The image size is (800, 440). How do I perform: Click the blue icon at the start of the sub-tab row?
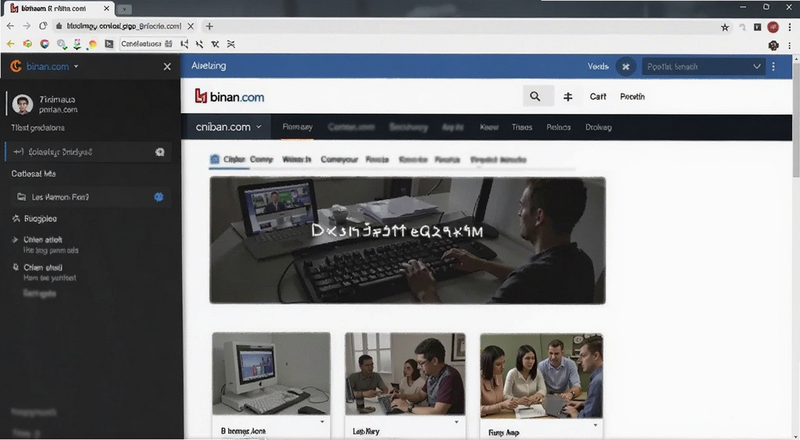point(215,159)
